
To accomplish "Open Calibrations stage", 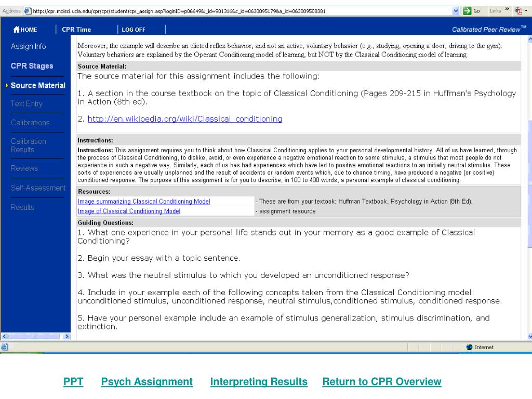I will point(30,123).
